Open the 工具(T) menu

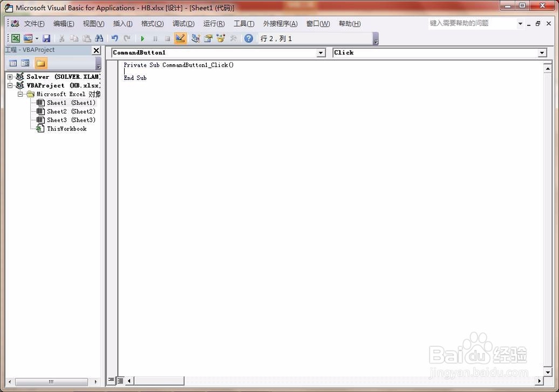244,23
